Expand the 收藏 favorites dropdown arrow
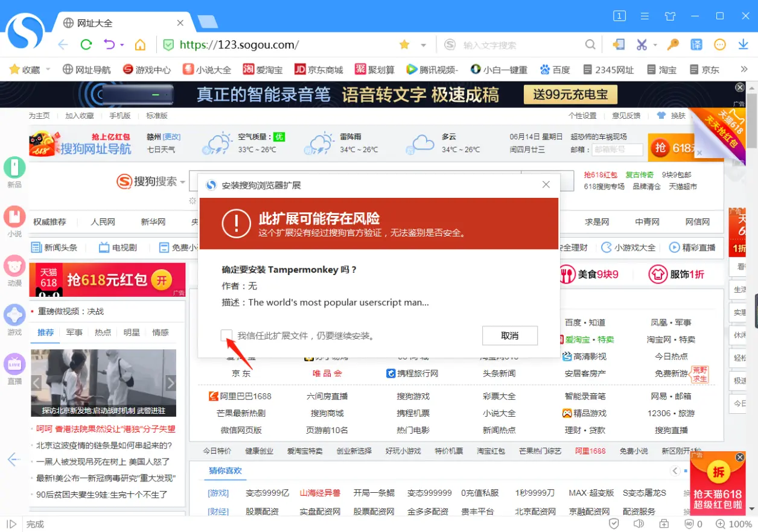The height and width of the screenshot is (532, 758). 48,70
